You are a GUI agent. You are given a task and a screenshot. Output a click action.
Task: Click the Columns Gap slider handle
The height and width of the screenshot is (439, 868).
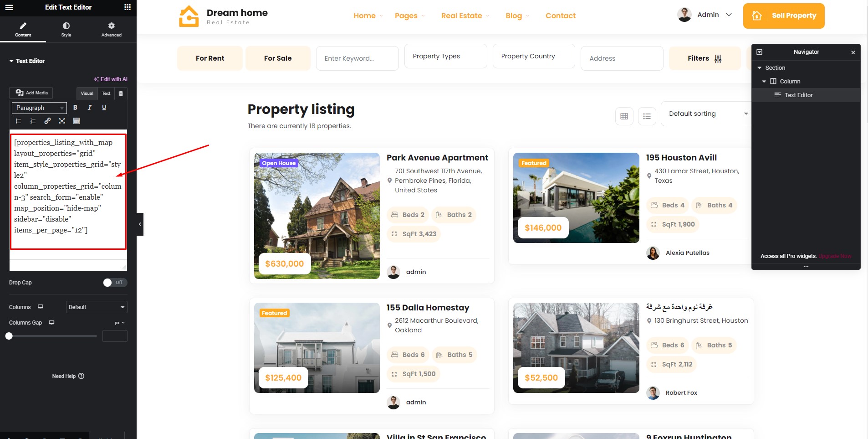point(9,336)
